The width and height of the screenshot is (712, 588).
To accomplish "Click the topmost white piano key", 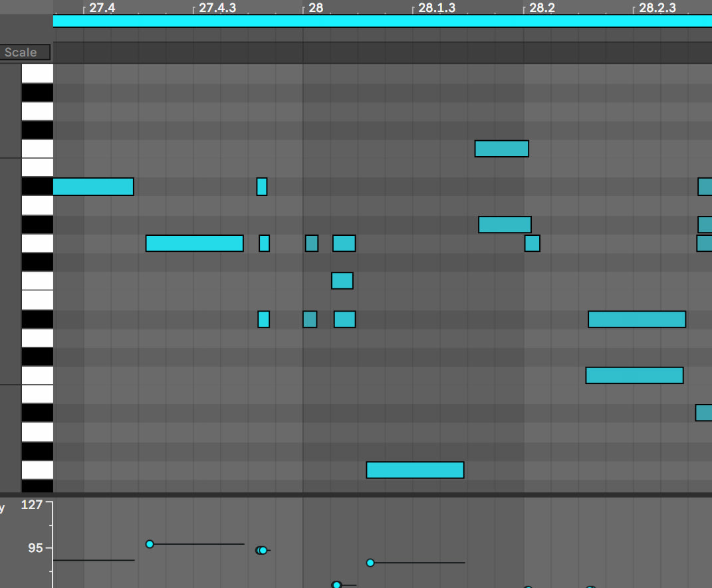I will (37, 73).
